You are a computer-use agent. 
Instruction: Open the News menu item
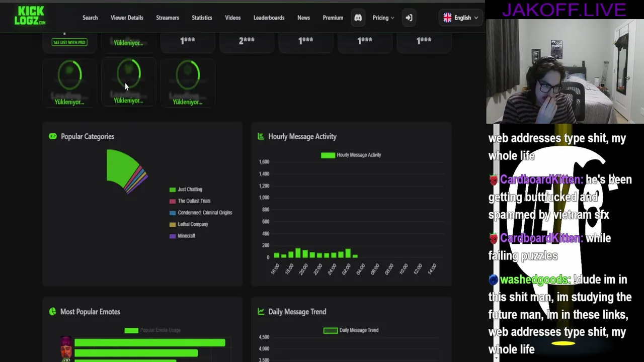(303, 18)
